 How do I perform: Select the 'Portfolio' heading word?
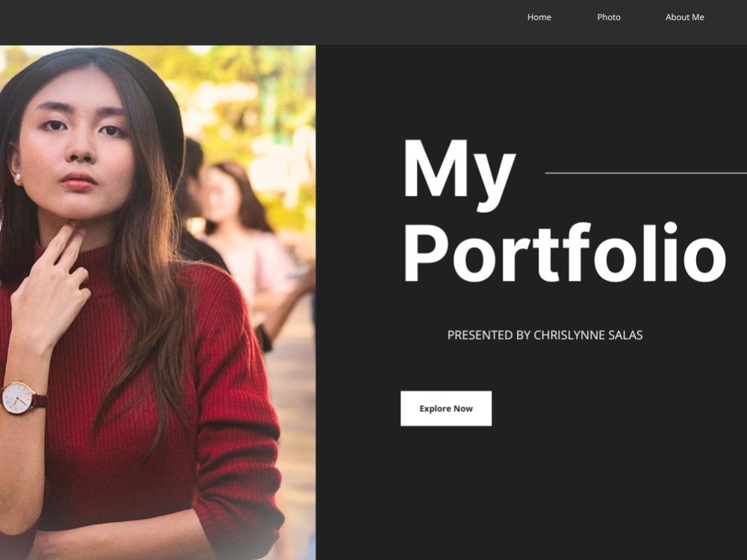(565, 253)
